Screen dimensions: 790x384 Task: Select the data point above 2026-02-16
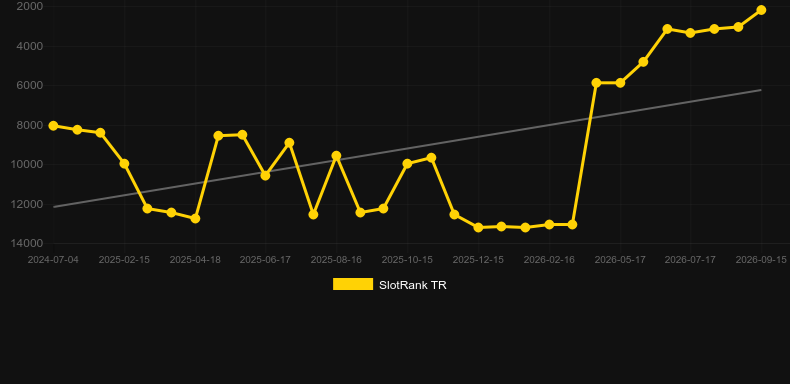tap(549, 225)
